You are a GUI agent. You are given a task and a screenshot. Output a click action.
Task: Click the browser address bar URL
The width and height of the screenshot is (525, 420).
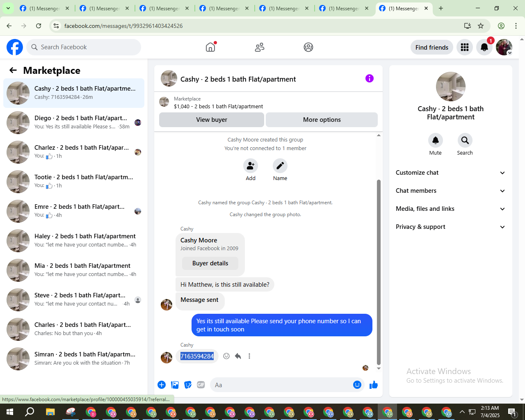123,26
